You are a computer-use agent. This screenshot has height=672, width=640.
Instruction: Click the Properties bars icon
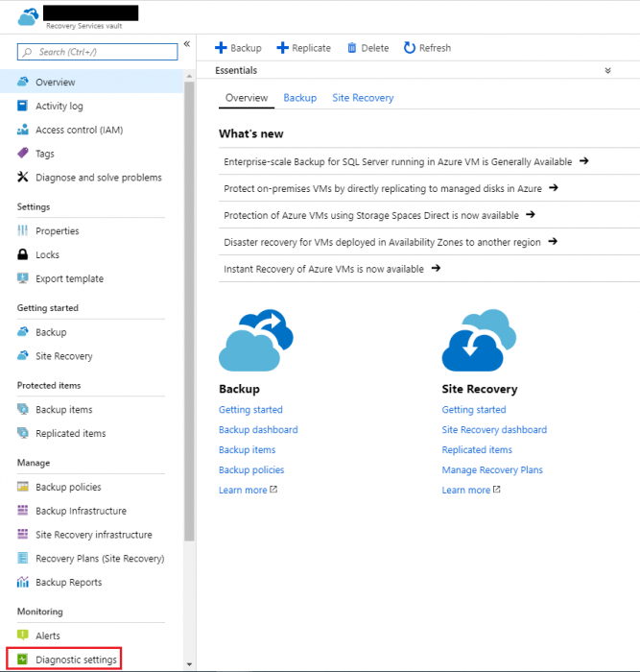pos(23,230)
